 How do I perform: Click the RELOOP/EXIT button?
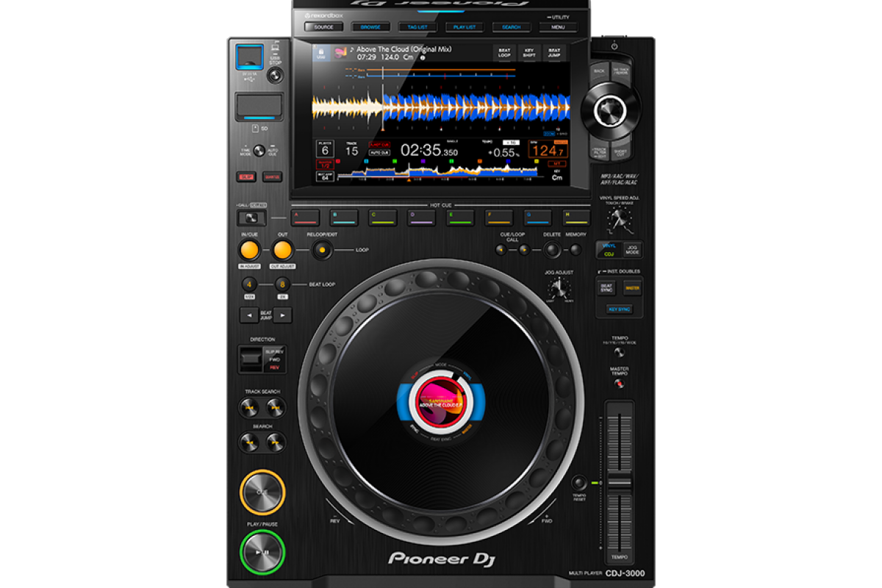click(321, 251)
